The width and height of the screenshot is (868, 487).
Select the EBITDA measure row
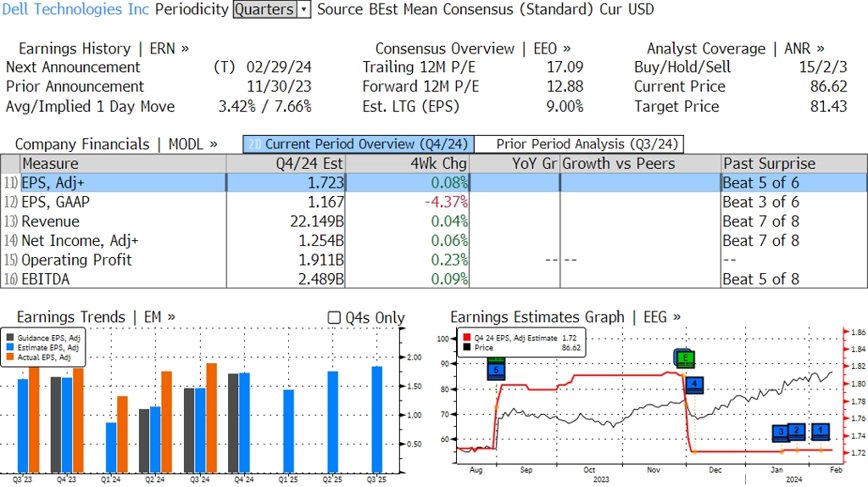(x=433, y=279)
